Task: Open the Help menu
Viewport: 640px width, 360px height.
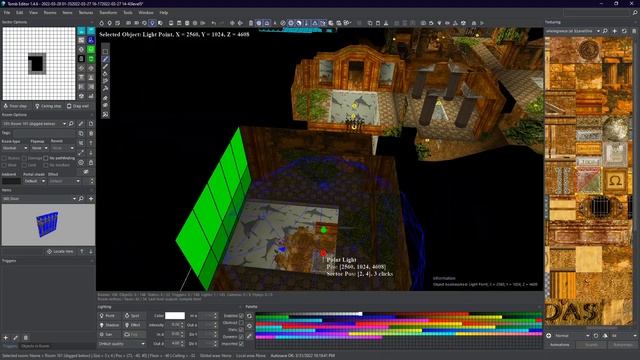Action: pos(164,13)
